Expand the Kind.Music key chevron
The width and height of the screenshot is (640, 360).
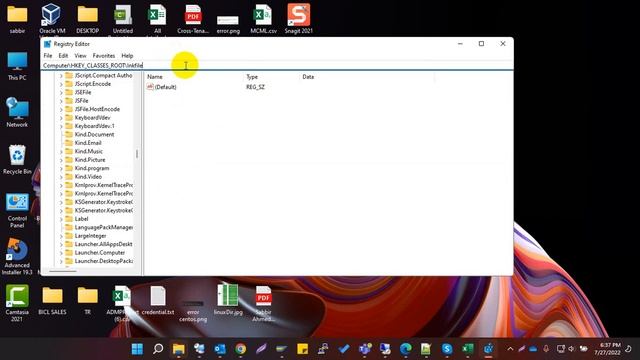pyautogui.click(x=61, y=151)
